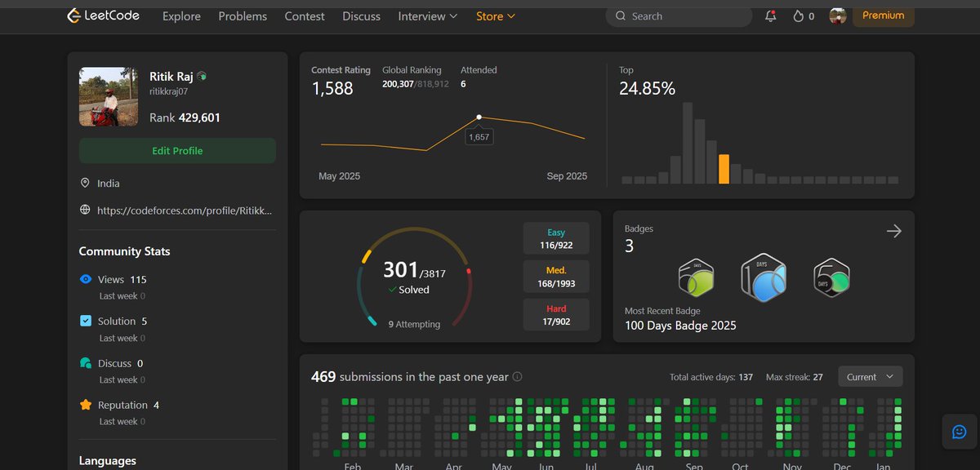The image size is (980, 470).
Task: Go to the Problems page
Action: coord(243,16)
